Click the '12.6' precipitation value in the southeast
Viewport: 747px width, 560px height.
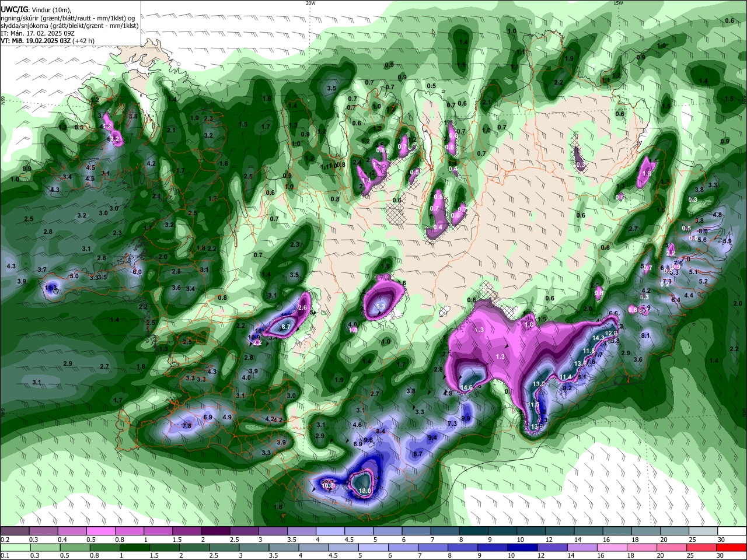point(611,333)
